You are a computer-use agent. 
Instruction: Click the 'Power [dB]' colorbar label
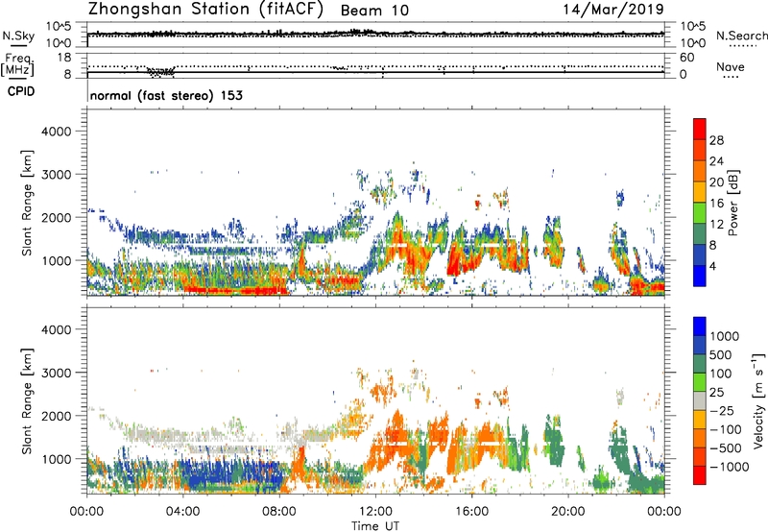click(x=732, y=204)
